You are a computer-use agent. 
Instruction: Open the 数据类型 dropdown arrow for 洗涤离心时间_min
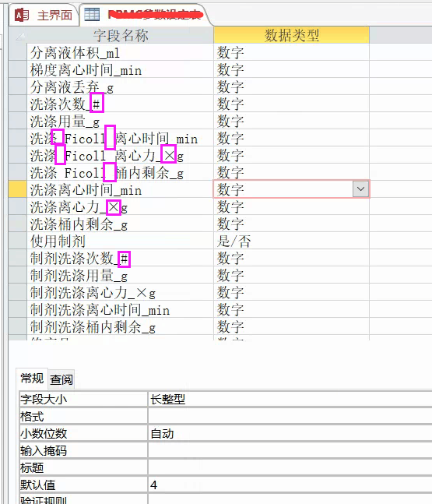(x=360, y=189)
